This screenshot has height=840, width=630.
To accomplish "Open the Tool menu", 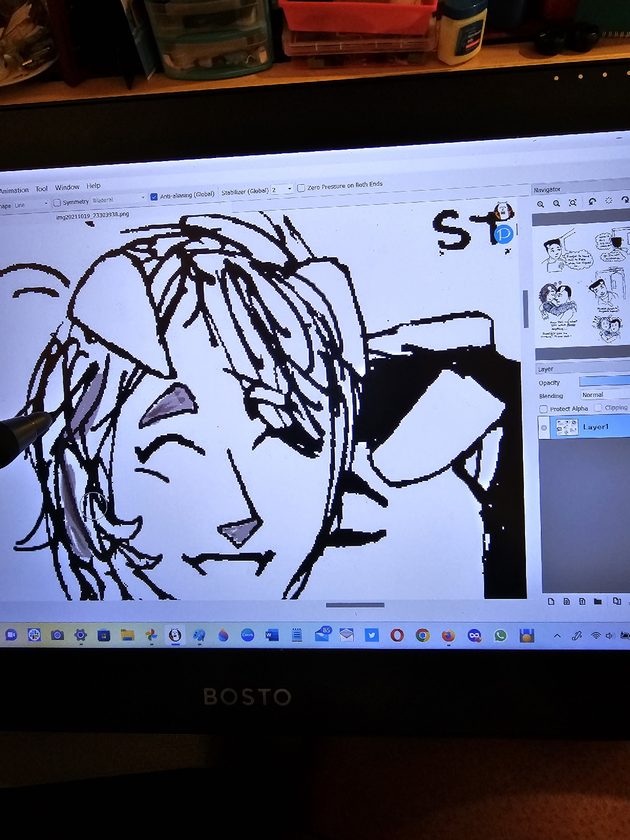I will pos(41,188).
